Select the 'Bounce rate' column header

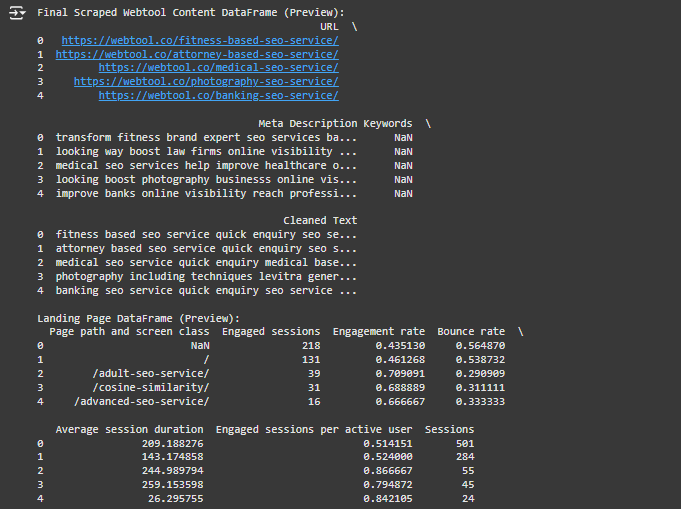[471, 332]
